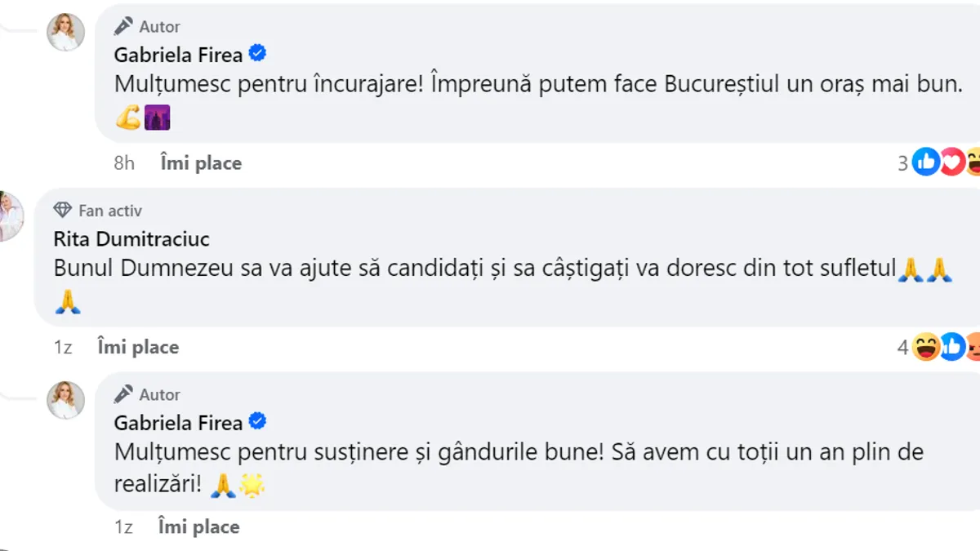Open the blue like reaction on Rita's comment
980x551 pixels.
951,347
